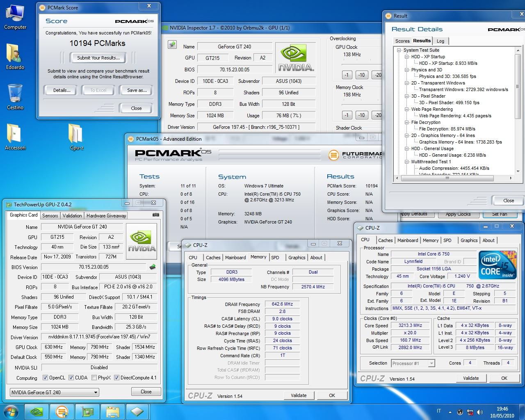Open the Cestino recycle bin icon
The width and height of the screenshot is (525, 420).
(x=15, y=97)
